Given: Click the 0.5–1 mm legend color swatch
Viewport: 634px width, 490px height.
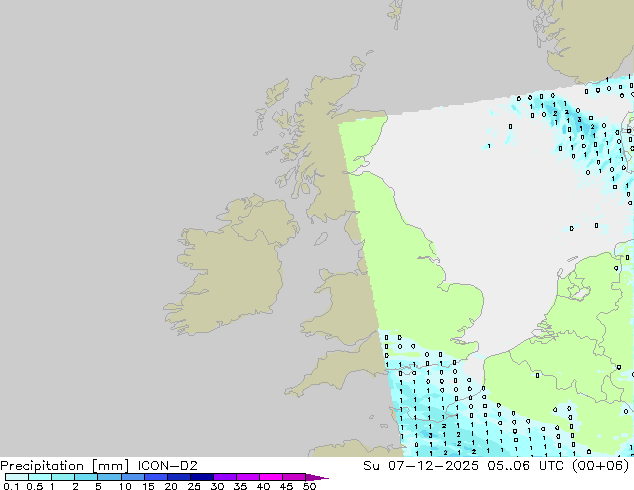Looking at the screenshot, I should tap(40, 477).
